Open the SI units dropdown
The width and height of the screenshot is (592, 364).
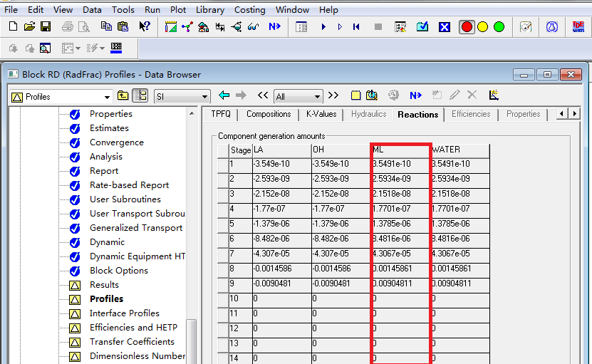coord(205,97)
